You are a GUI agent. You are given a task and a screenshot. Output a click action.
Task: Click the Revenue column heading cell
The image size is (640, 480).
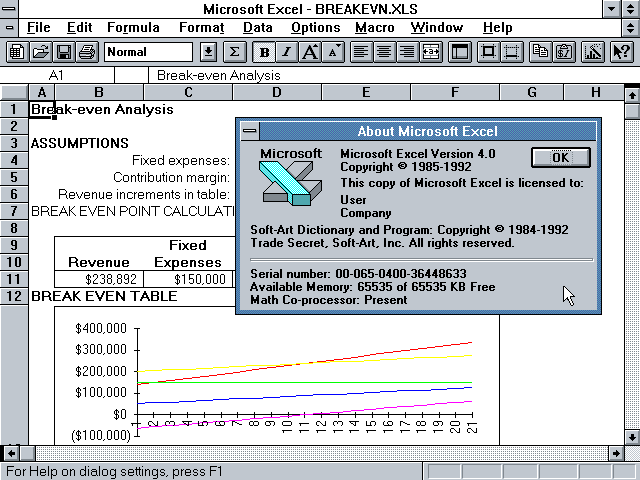click(99, 262)
